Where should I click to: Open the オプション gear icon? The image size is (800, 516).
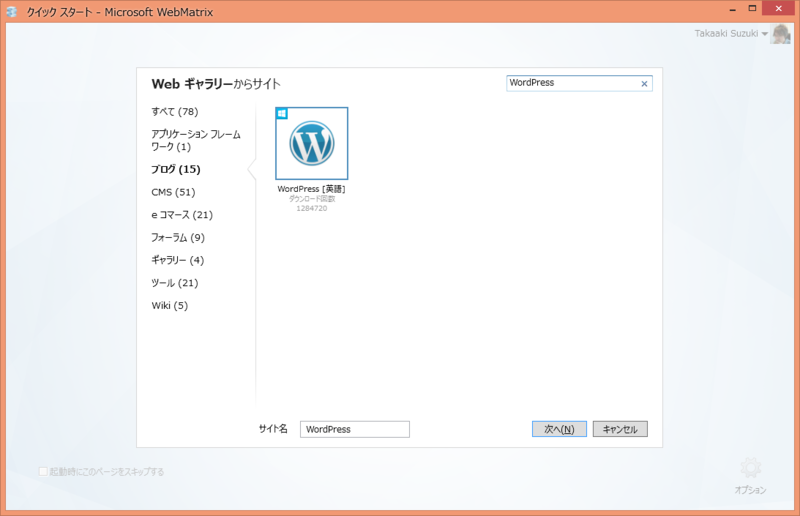[751, 468]
